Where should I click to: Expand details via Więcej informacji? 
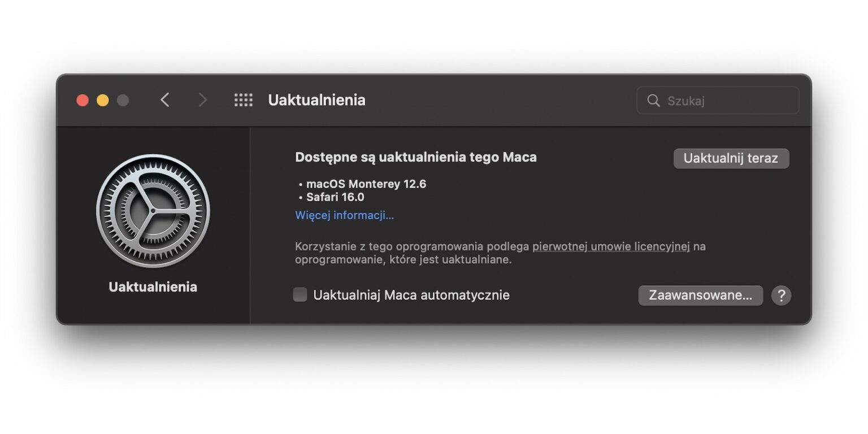tap(344, 215)
